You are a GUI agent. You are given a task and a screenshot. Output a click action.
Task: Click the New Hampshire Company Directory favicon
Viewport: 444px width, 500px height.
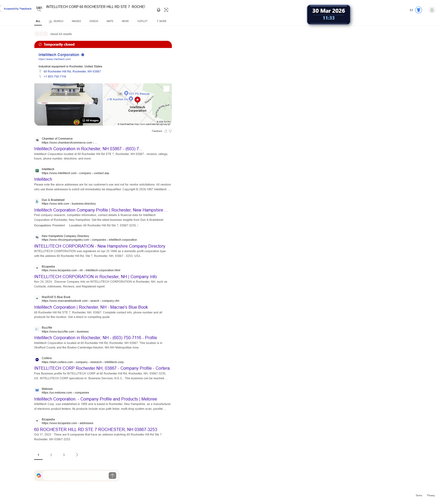tap(37, 238)
